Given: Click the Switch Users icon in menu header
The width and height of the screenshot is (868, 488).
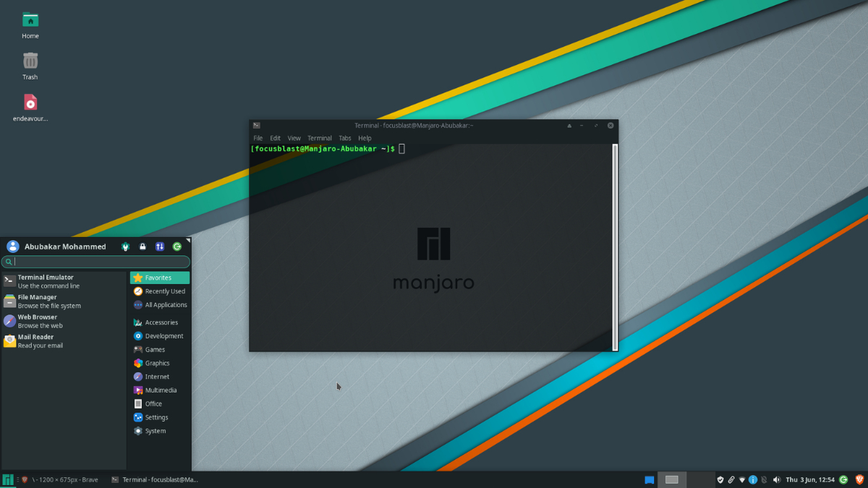Looking at the screenshot, I should tap(160, 247).
